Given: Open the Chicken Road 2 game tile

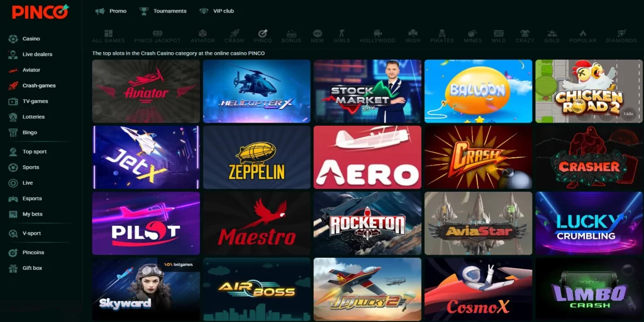Looking at the screenshot, I should [x=589, y=91].
